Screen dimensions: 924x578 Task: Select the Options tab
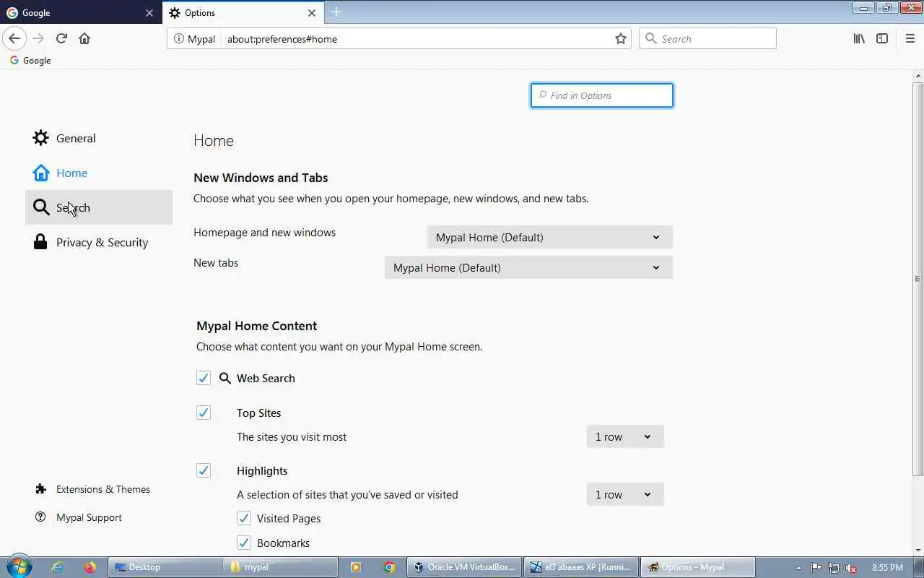[x=243, y=12]
